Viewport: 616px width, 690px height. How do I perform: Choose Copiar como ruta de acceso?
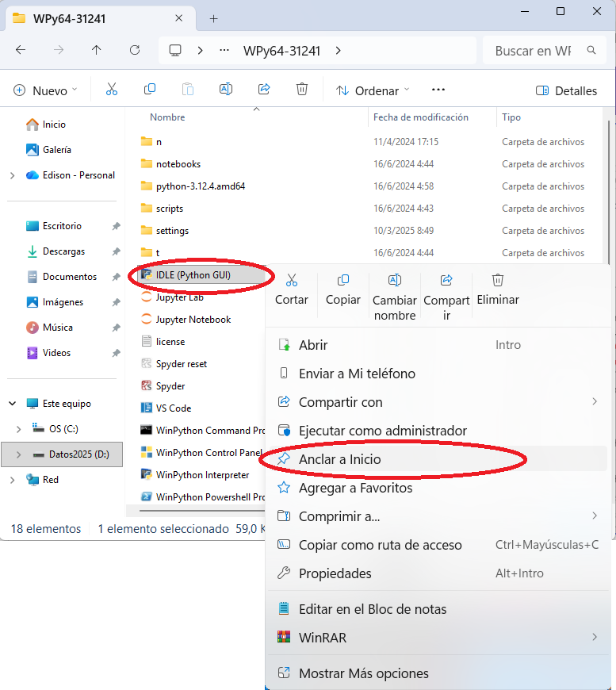coord(438,545)
